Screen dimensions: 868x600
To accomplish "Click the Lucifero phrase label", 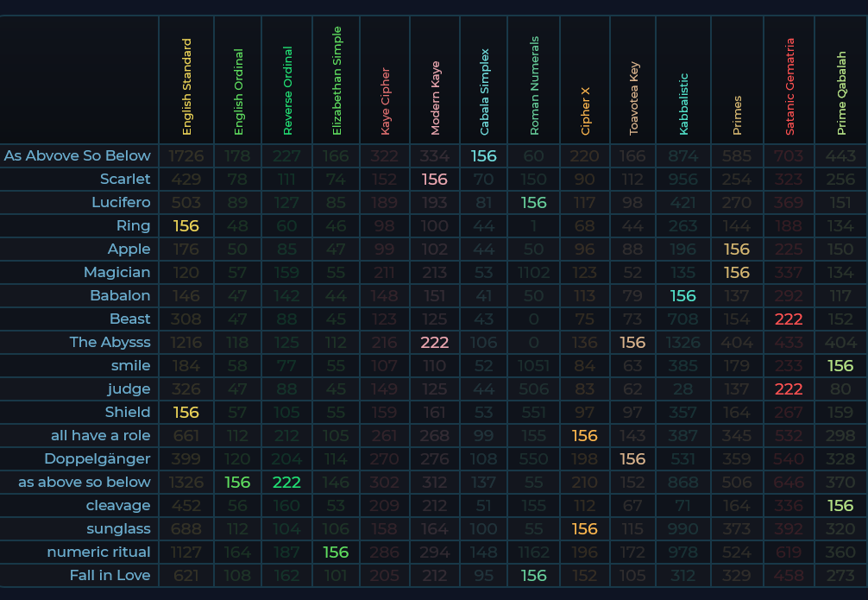I will click(121, 202).
